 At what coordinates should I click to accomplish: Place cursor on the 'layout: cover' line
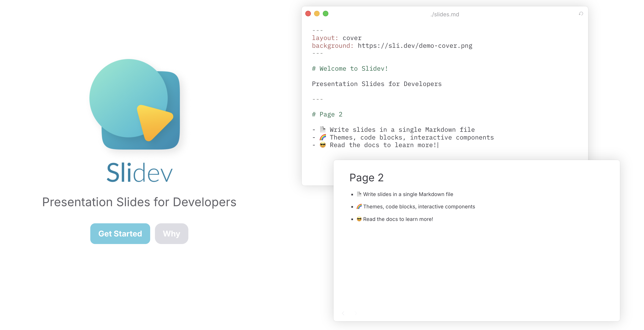click(x=337, y=38)
